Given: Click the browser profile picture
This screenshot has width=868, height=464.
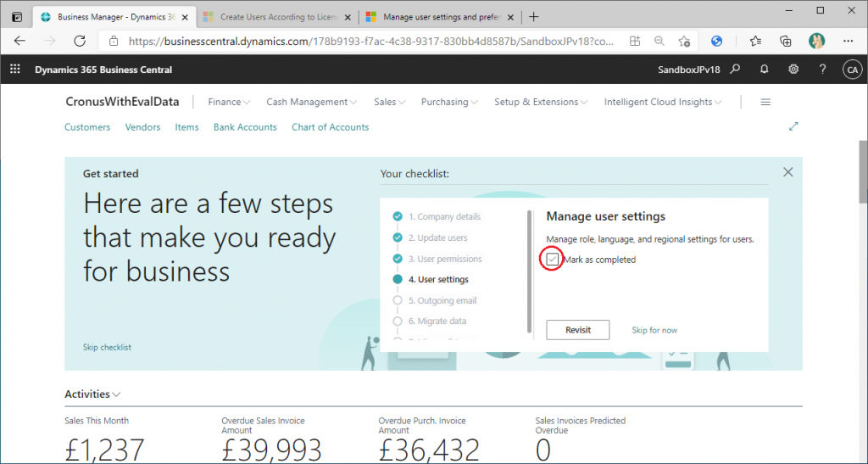Looking at the screenshot, I should [x=816, y=41].
